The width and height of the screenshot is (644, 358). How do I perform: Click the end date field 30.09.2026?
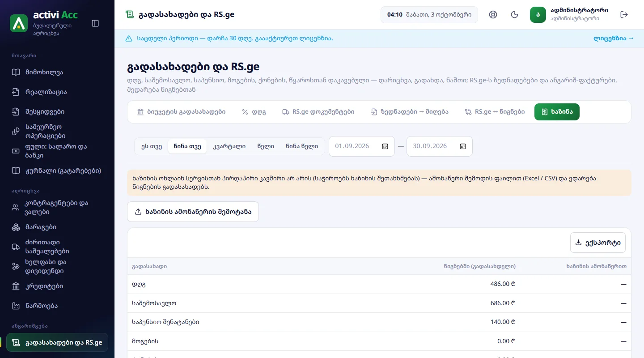point(440,146)
